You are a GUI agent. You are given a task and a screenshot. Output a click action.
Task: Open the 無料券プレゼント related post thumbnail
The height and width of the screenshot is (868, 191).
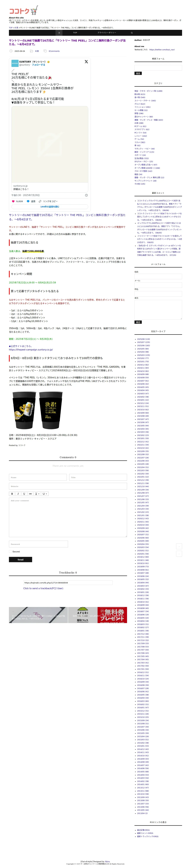pos(112,615)
